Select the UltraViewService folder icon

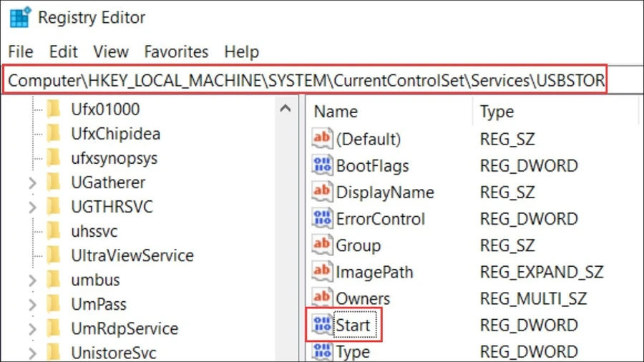click(x=54, y=255)
